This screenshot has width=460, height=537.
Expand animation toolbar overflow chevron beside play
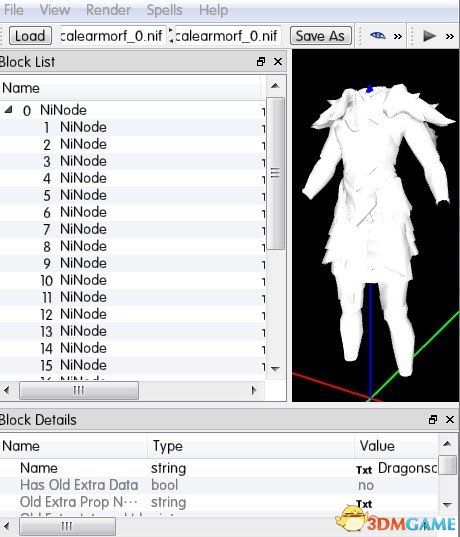pyautogui.click(x=450, y=36)
